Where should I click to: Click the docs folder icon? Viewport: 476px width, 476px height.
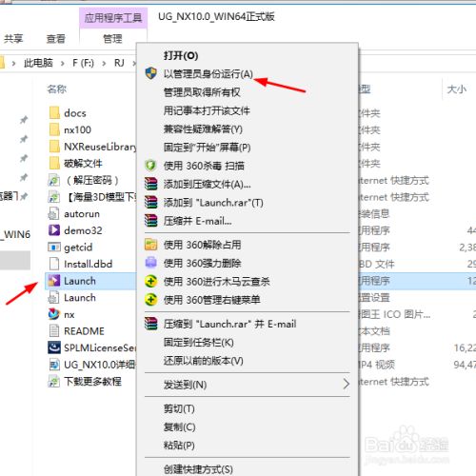tap(54, 113)
